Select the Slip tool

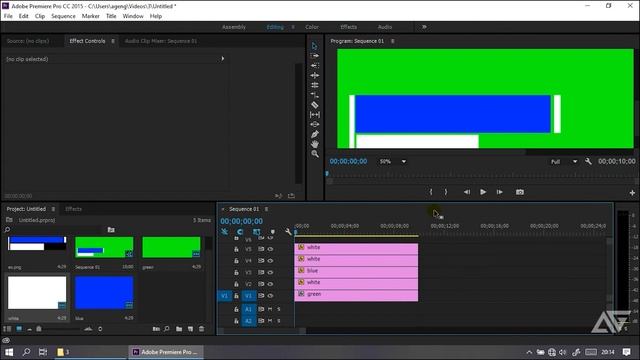314,115
